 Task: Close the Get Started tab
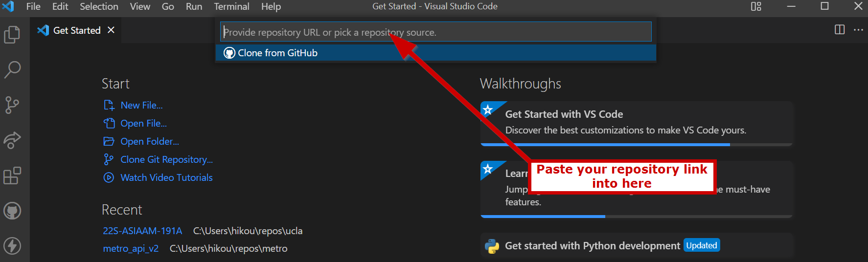[x=111, y=30]
